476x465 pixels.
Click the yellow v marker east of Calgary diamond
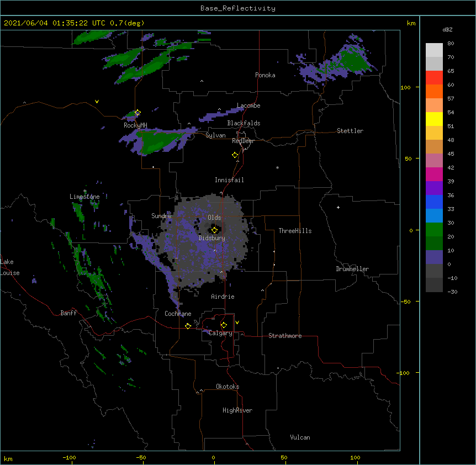click(x=237, y=323)
